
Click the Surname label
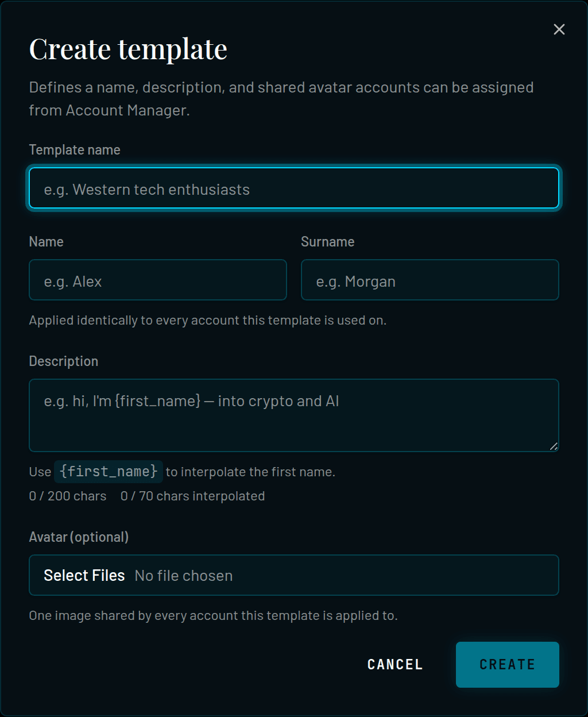tap(328, 242)
